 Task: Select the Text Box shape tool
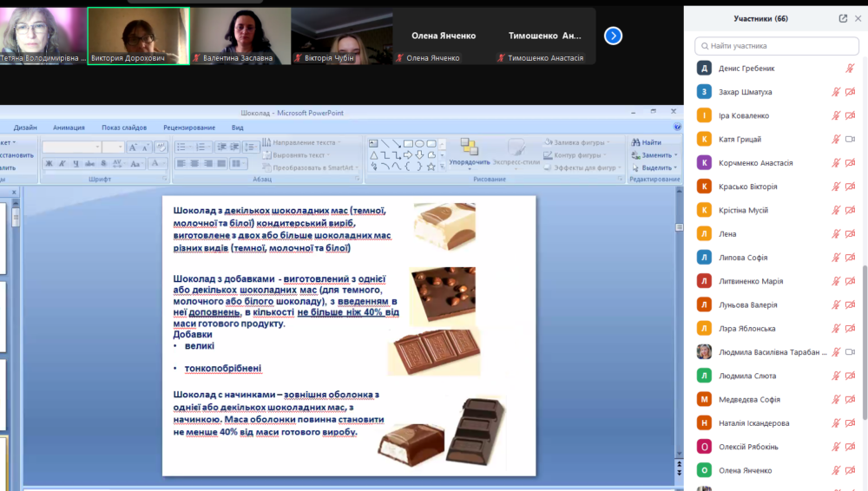373,143
